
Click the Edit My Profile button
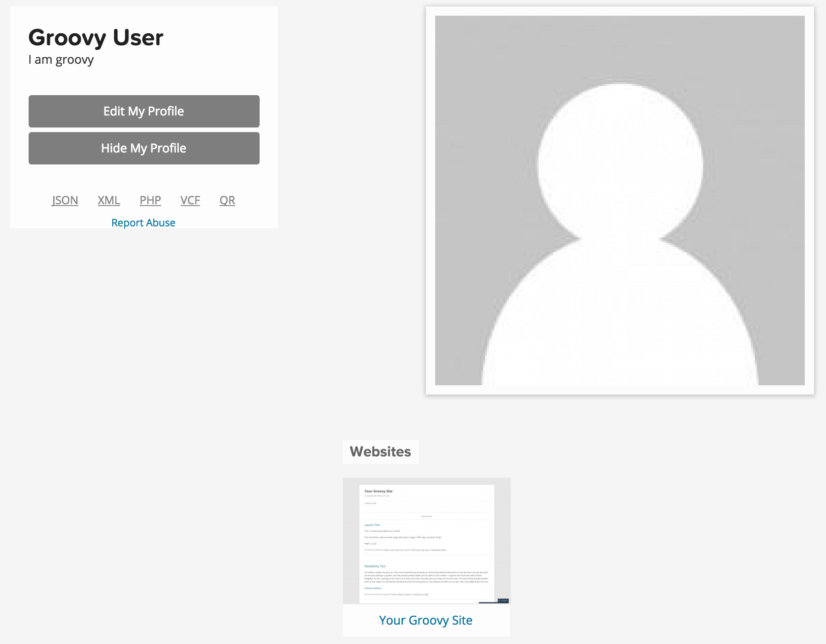tap(144, 111)
